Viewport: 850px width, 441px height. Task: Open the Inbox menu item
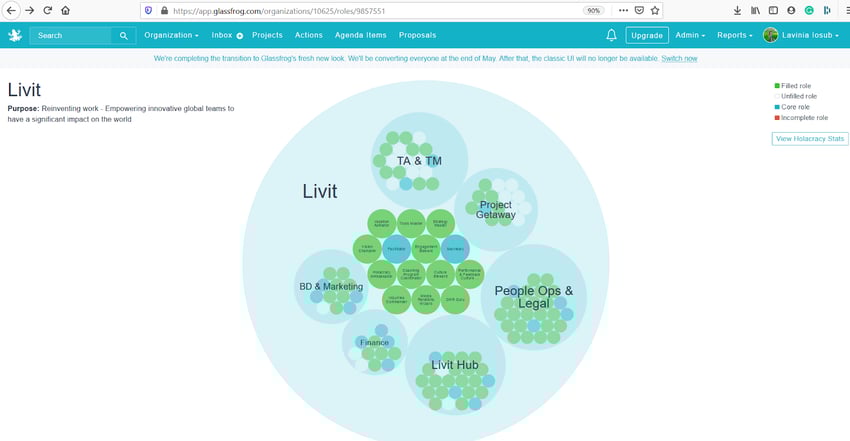[x=222, y=35]
